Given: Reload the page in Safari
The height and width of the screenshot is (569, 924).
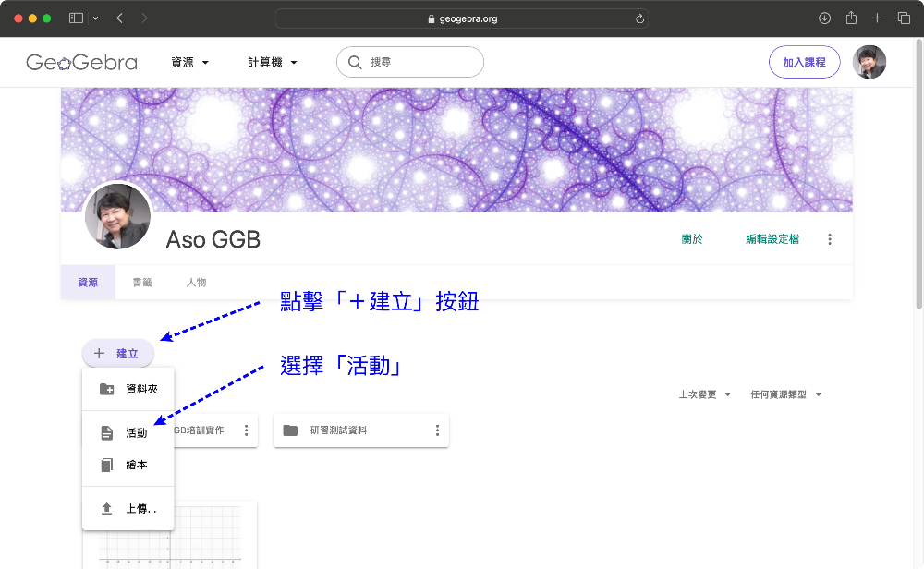Looking at the screenshot, I should (x=639, y=18).
